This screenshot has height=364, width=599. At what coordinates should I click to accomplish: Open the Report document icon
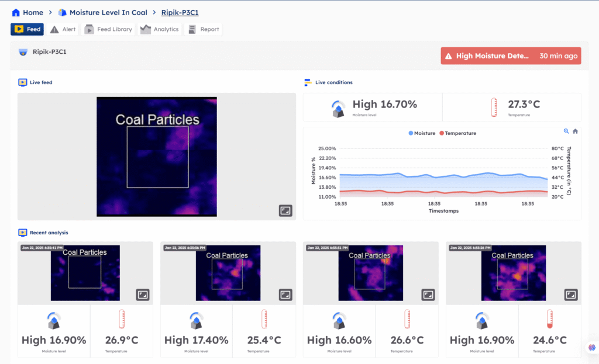tap(193, 29)
